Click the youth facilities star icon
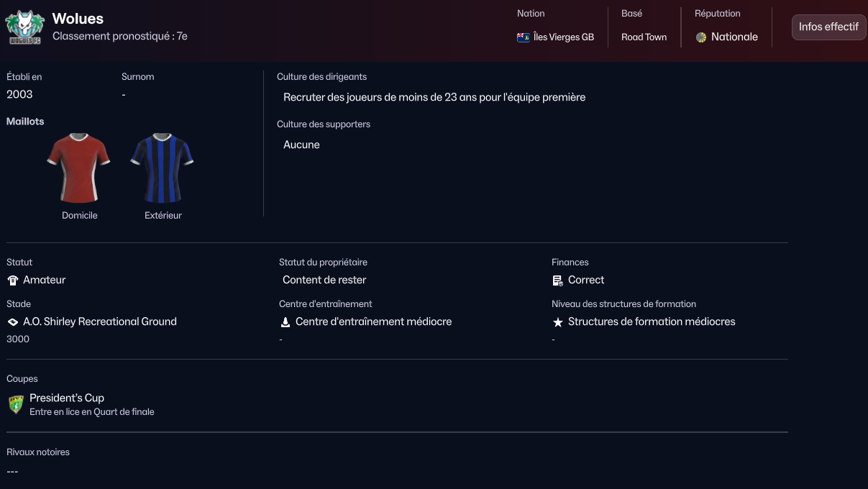Screen dimensions: 868x489 coord(558,322)
